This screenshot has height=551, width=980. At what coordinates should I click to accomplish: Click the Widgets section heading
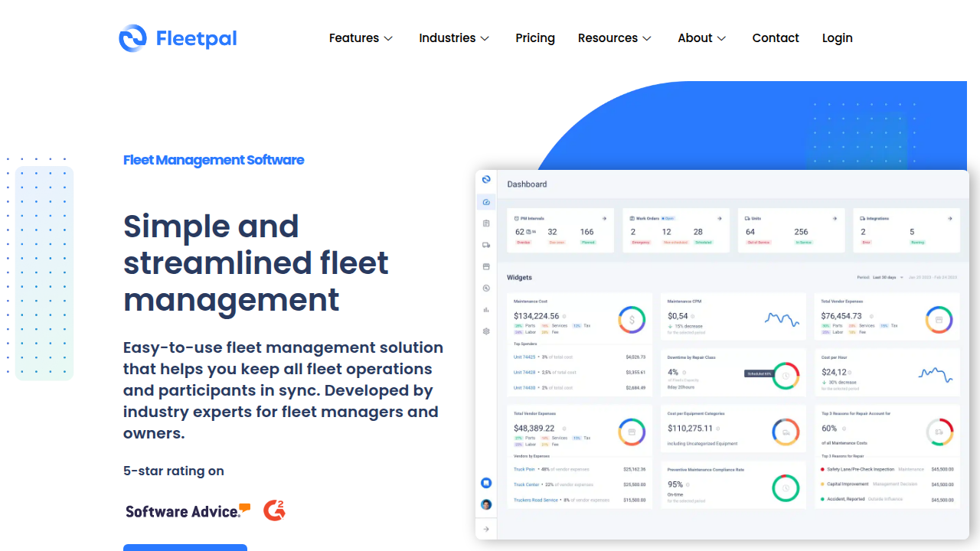coord(519,277)
